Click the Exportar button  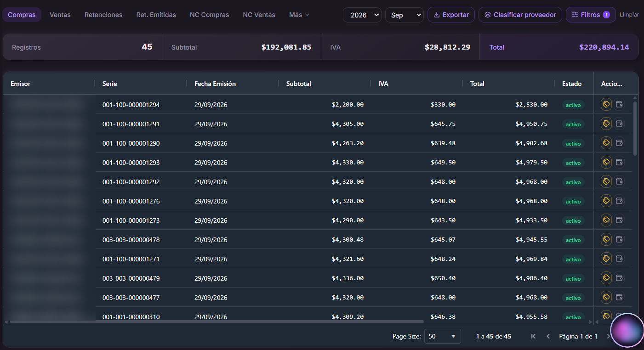pos(451,15)
